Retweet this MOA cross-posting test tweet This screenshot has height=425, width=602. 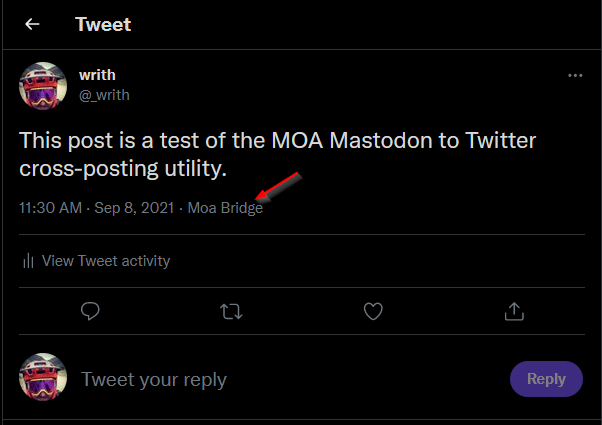coord(231,312)
